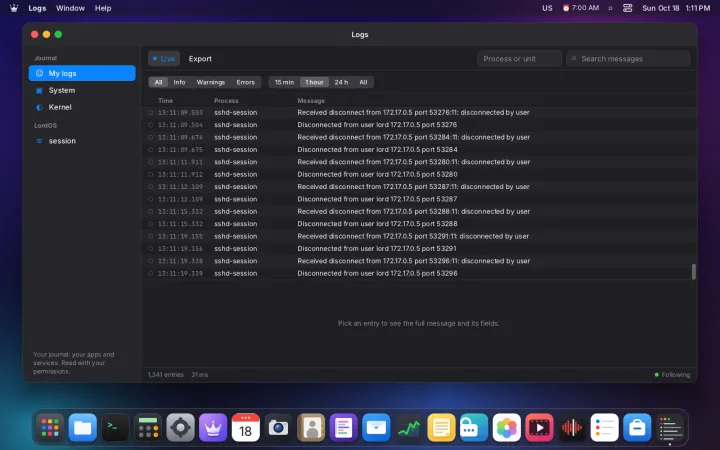Select entry 'Disconnected from user lord 172.17.0.5 port 53276'
This screenshot has width=720, height=450.
click(x=419, y=125)
